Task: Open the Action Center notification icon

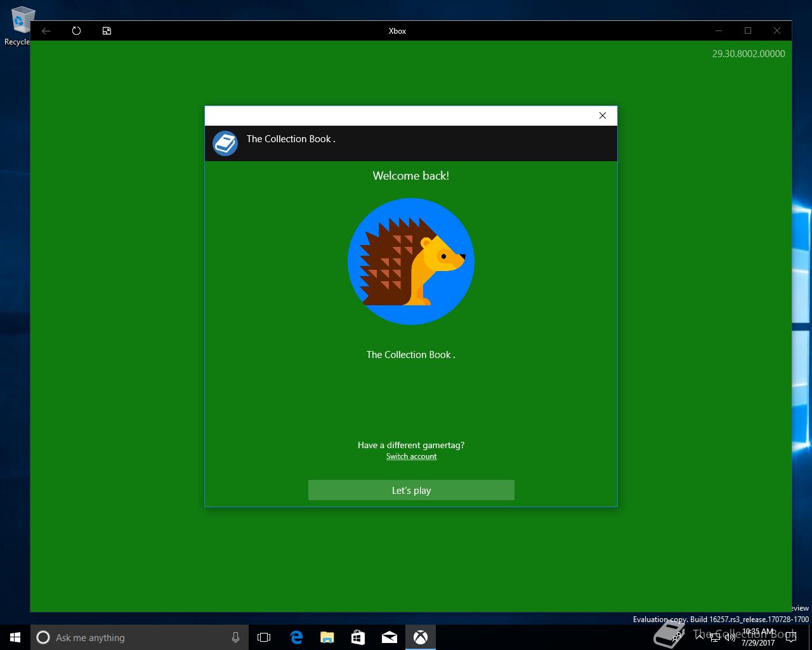Action: pyautogui.click(x=791, y=637)
